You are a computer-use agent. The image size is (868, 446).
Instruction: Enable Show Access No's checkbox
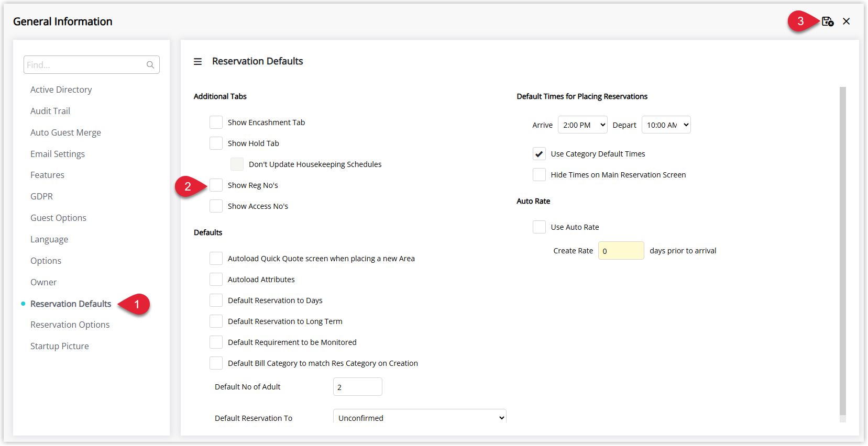[216, 206]
